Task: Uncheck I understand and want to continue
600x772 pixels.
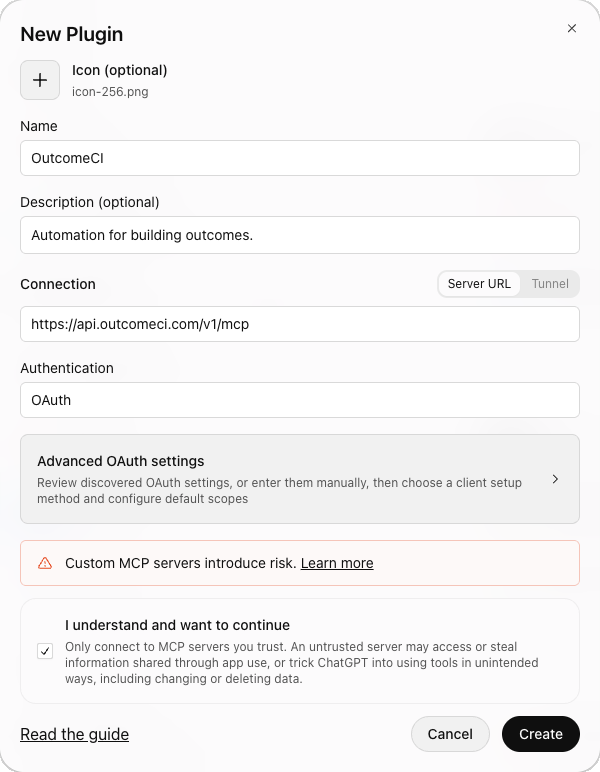Action: (x=45, y=651)
